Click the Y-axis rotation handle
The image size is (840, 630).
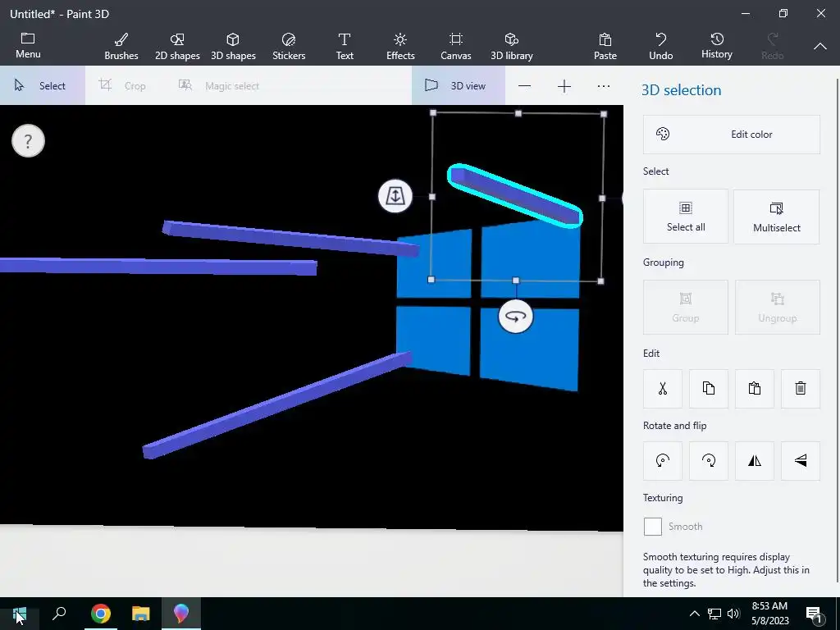point(515,317)
